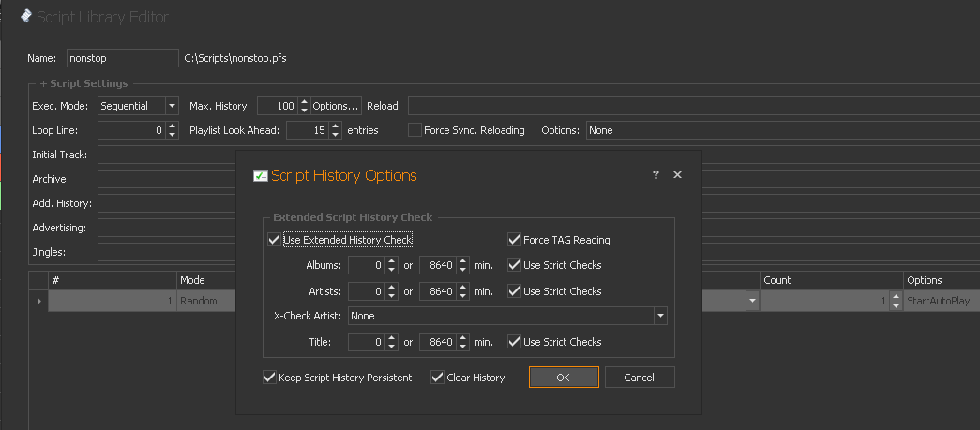The height and width of the screenshot is (430, 980).
Task: Click the Title minutes stepper
Action: [x=462, y=342]
